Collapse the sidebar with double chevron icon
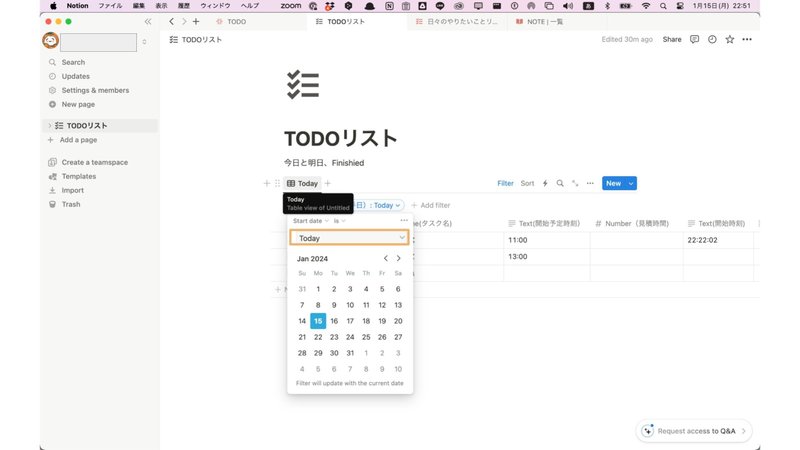Viewport: 800px width, 450px height. point(148,21)
